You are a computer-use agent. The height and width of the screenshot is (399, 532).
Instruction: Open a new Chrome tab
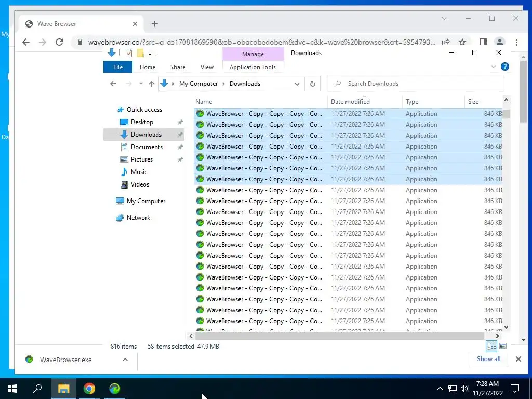click(155, 24)
